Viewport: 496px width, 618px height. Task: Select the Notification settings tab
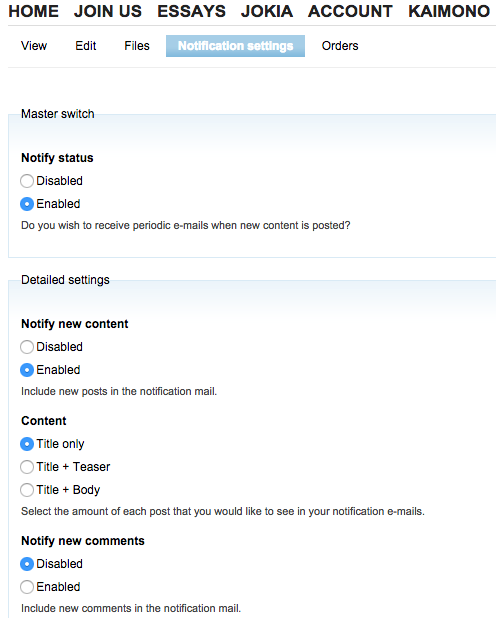tap(235, 46)
